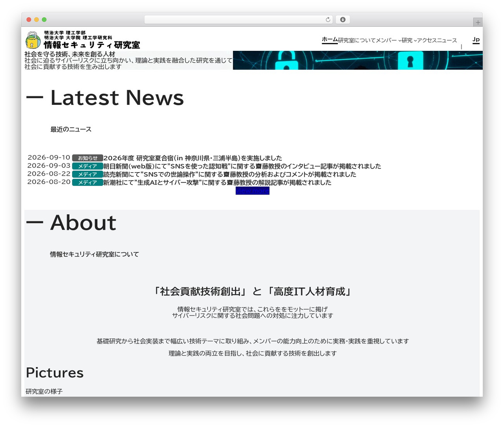Screen dimensions: 504x427
Task: Expand the メンバー dropdown menu
Action: tap(388, 40)
